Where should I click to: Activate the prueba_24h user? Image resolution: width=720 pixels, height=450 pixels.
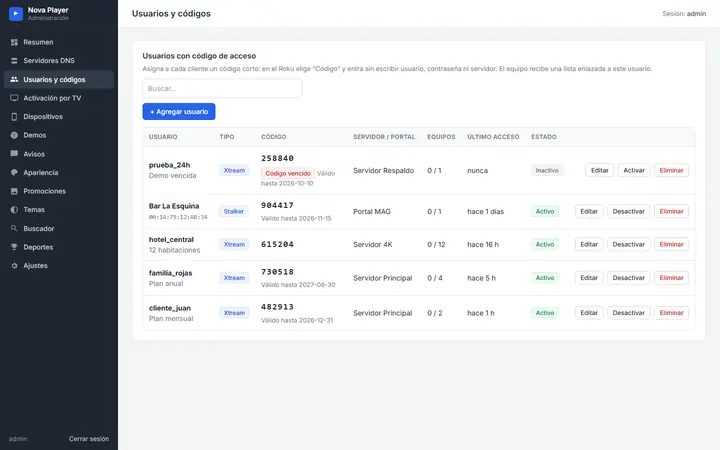[x=634, y=170]
